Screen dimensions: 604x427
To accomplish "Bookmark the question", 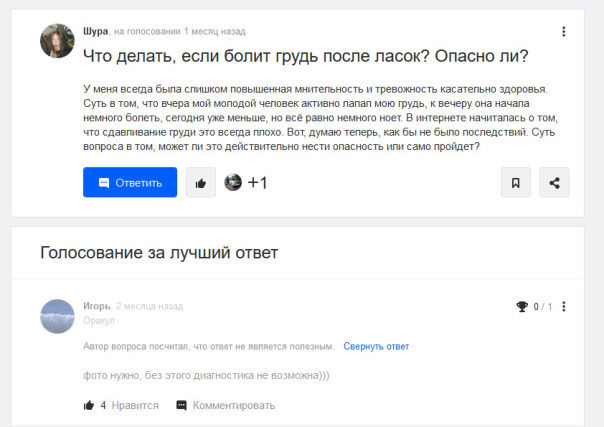I will pyautogui.click(x=515, y=183).
